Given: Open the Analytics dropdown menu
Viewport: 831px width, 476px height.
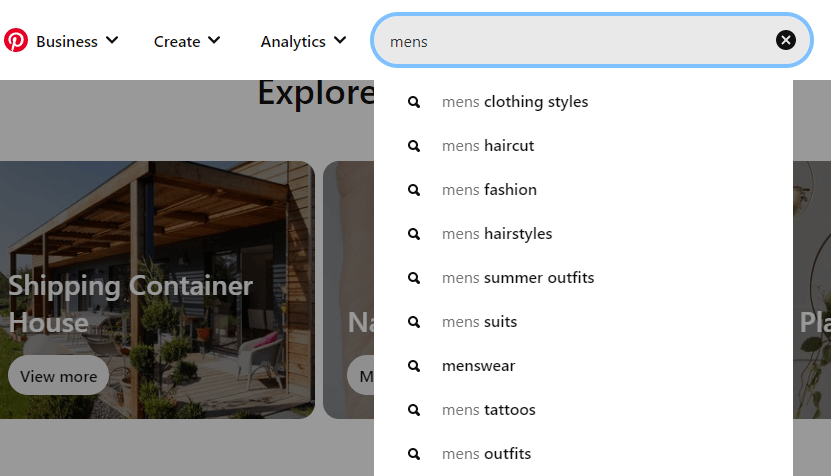Looking at the screenshot, I should (303, 41).
